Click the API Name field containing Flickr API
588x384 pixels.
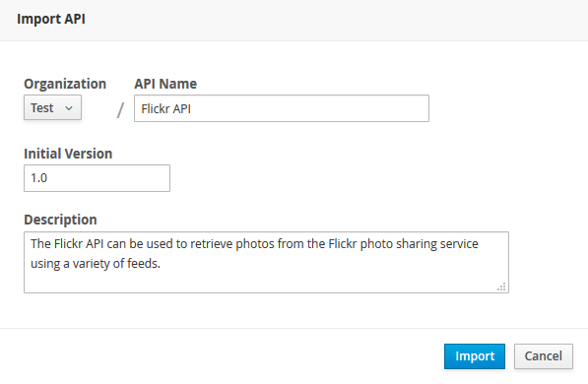click(x=282, y=108)
